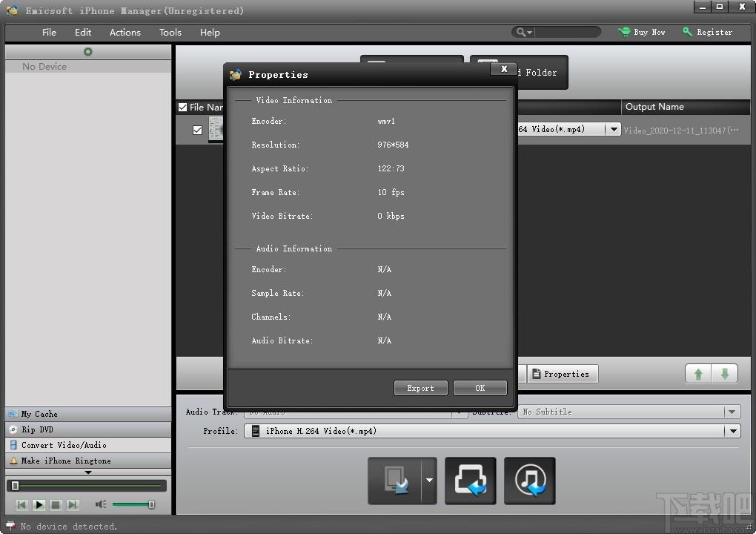756x534 pixels.
Task: Move item down with green arrow
Action: pyautogui.click(x=724, y=374)
